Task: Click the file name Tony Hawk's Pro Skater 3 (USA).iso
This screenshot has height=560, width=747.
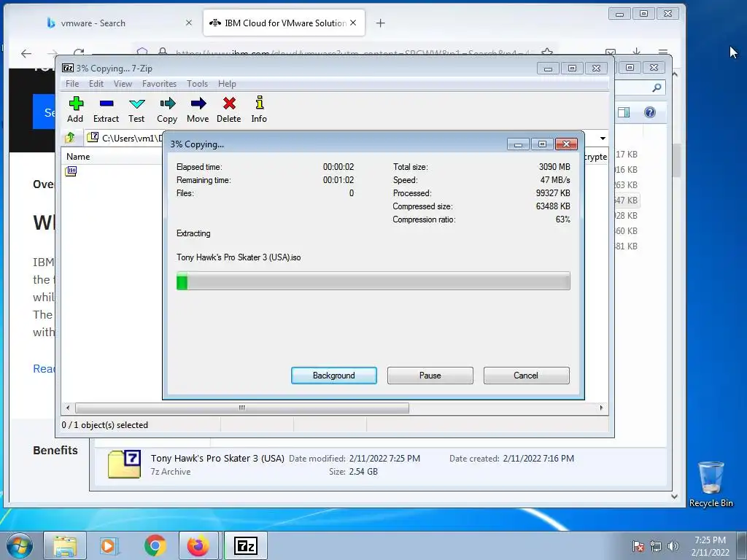Action: (x=239, y=257)
